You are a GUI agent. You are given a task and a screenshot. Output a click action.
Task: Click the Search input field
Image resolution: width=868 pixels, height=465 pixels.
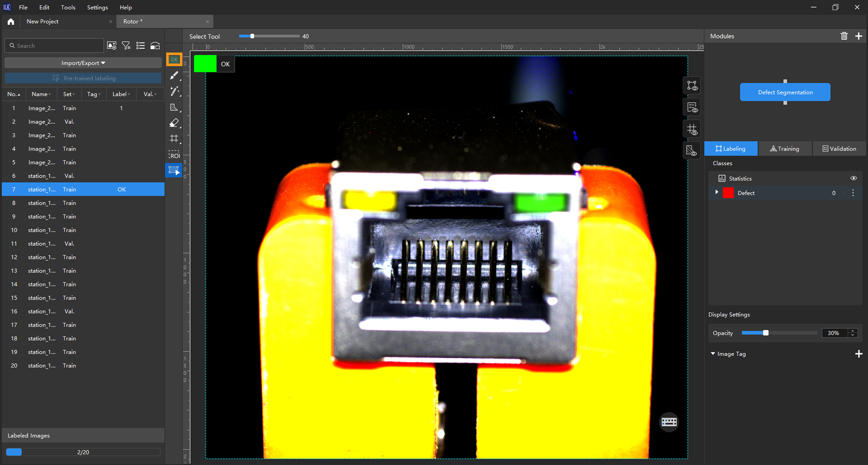[x=54, y=46]
